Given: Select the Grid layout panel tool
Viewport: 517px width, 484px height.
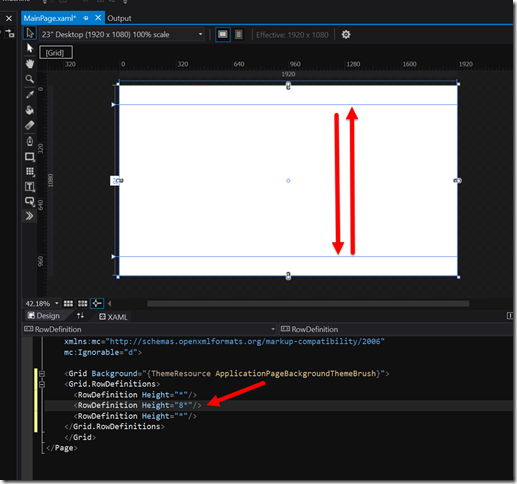Looking at the screenshot, I should 30,171.
